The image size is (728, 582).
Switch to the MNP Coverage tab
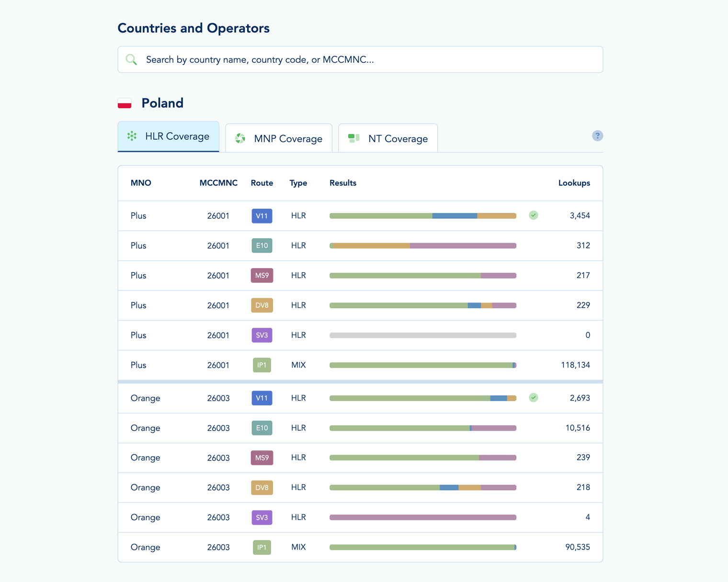[x=279, y=139]
